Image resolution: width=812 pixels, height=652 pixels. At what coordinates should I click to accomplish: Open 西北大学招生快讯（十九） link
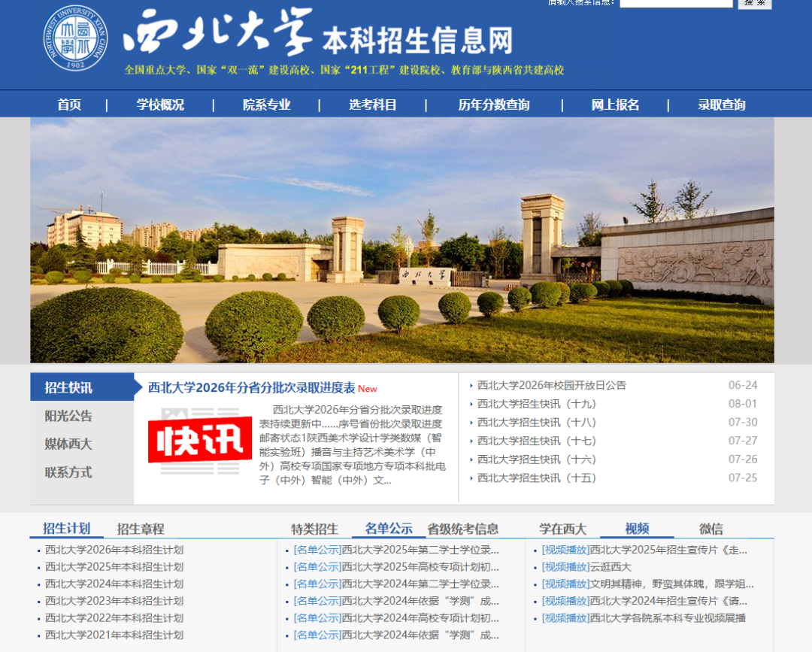pos(537,404)
